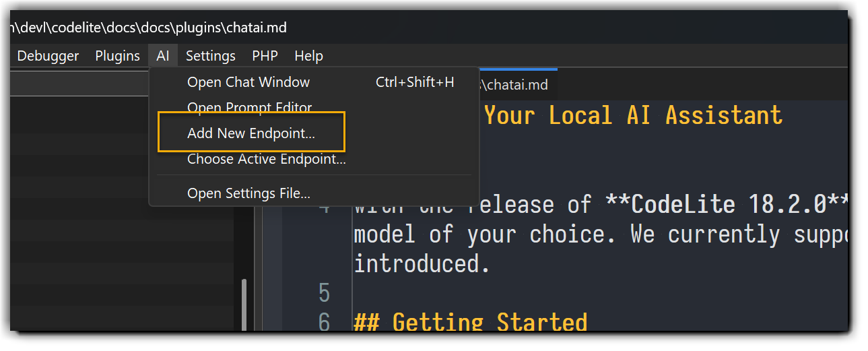
Task: Pick Choose Active Endpoint... option
Action: pyautogui.click(x=266, y=160)
